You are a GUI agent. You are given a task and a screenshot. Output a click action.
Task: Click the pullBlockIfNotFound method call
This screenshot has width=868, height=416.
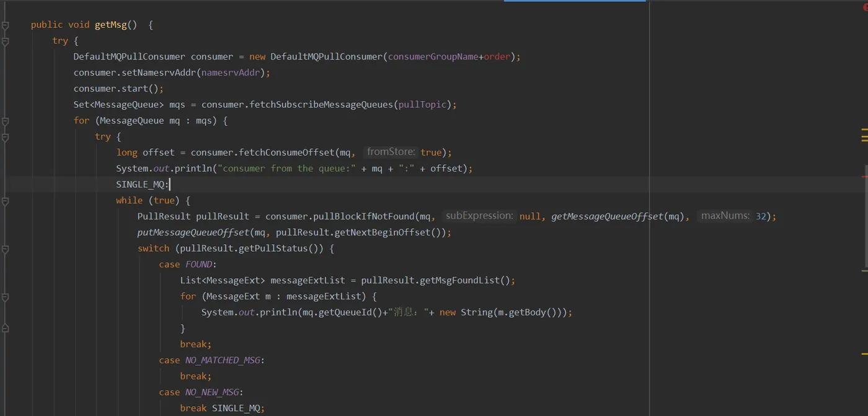[366, 216]
